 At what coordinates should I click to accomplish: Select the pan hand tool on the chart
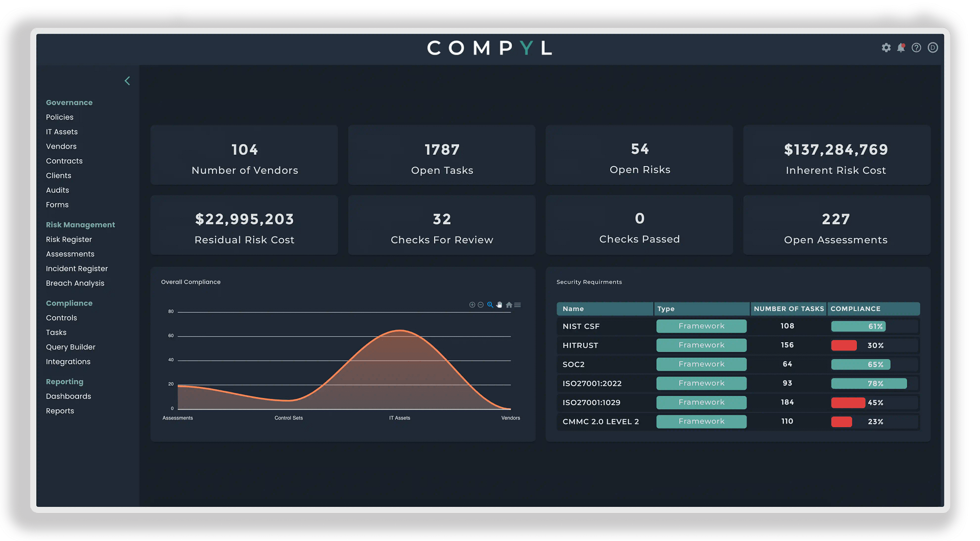(x=499, y=304)
